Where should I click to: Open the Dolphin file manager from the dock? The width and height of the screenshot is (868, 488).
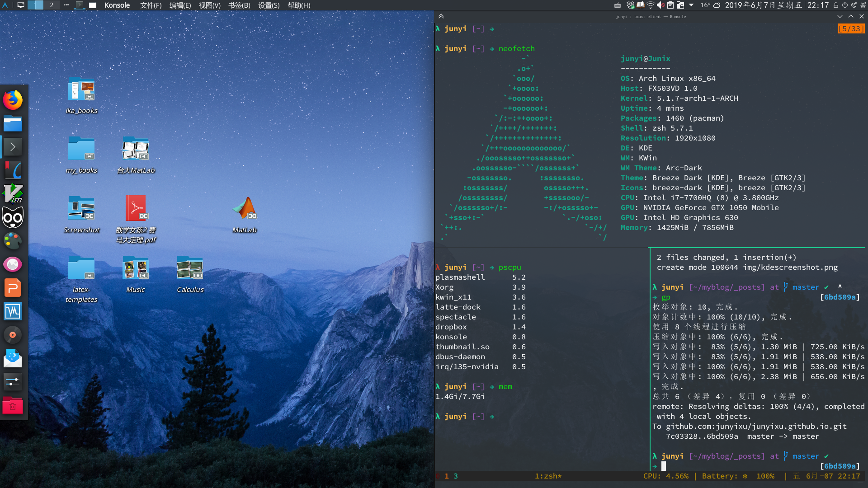[x=13, y=123]
